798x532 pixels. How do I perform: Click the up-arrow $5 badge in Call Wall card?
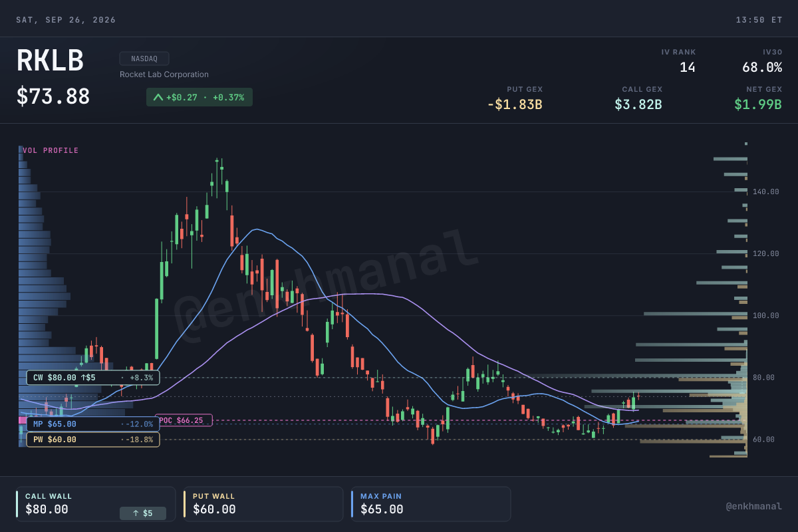pos(143,513)
